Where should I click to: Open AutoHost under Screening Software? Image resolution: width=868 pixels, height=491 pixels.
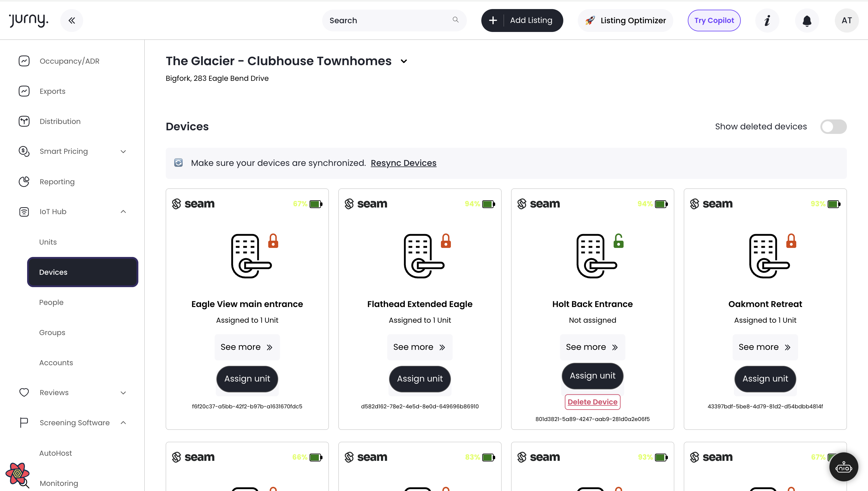(x=55, y=453)
